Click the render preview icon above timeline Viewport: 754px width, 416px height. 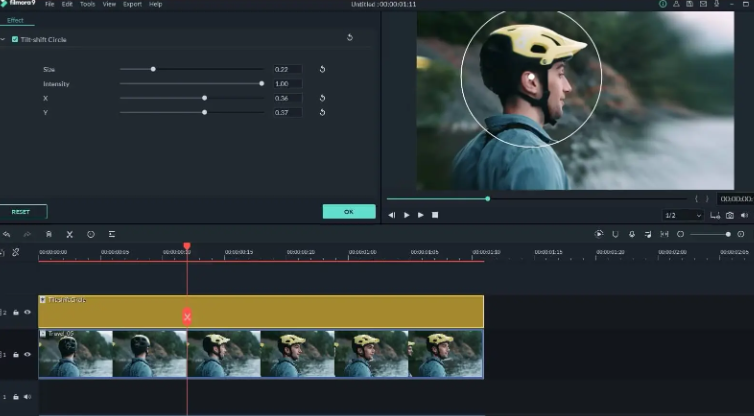click(599, 234)
